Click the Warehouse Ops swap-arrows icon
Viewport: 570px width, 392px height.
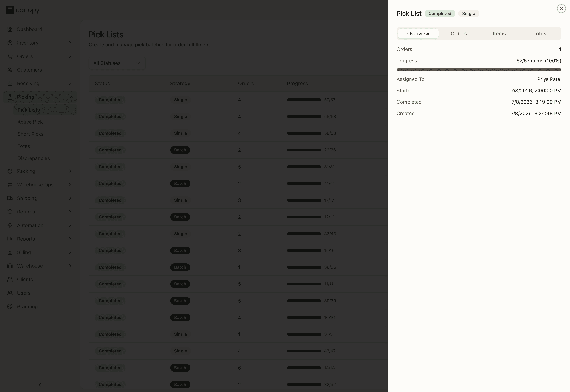[x=10, y=184]
